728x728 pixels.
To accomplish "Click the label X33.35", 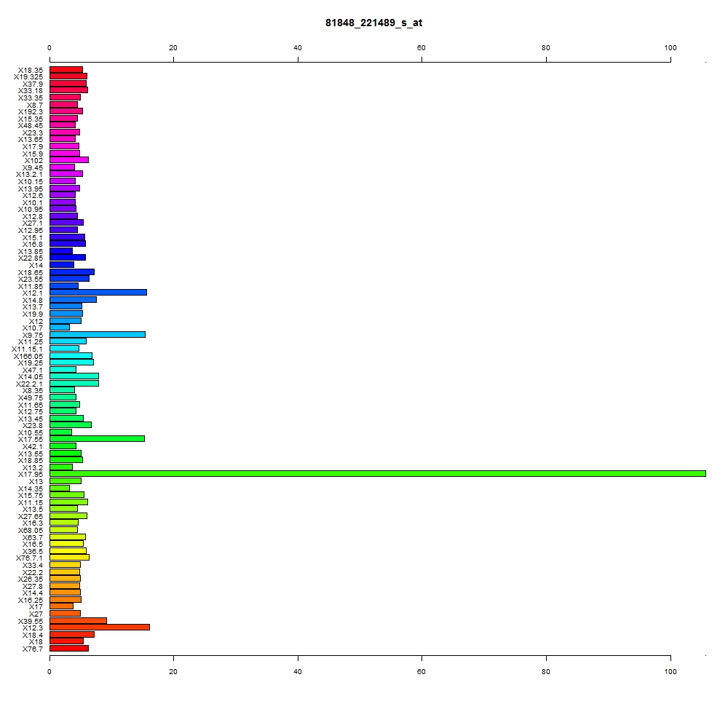I will 30,98.
